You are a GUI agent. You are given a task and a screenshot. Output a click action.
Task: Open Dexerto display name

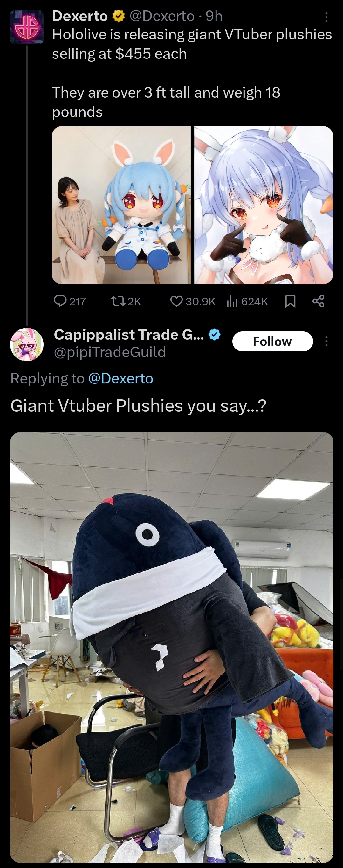pyautogui.click(x=80, y=16)
